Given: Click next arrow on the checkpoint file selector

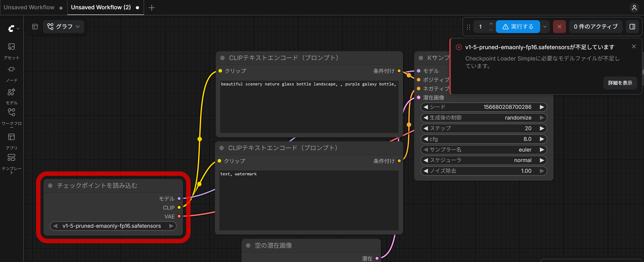Looking at the screenshot, I should pos(171,226).
